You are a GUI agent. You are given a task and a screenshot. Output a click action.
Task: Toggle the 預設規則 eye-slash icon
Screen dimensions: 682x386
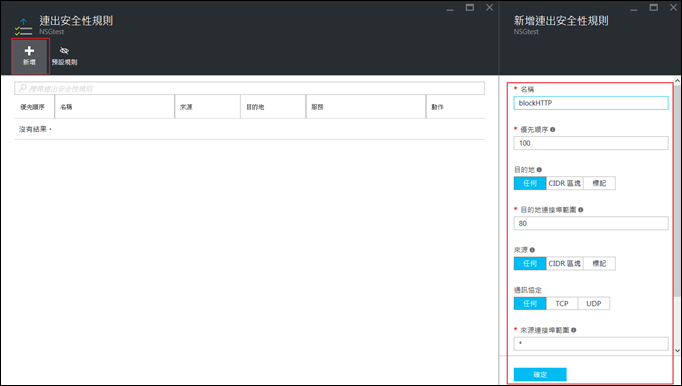pos(64,51)
